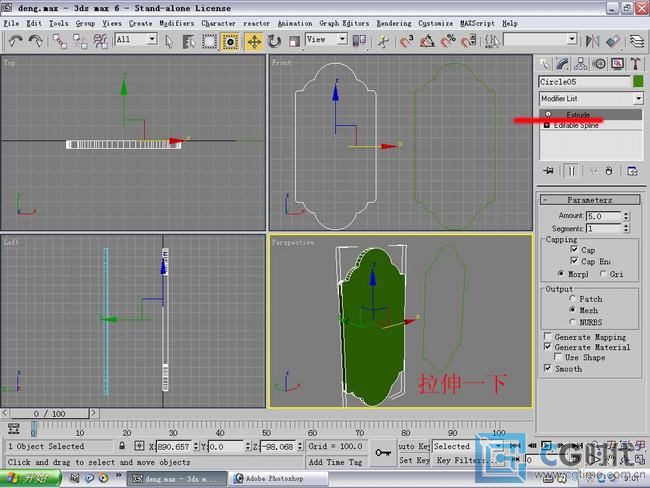Open the Graph Editors menu
This screenshot has width=650, height=488.
[x=344, y=23]
